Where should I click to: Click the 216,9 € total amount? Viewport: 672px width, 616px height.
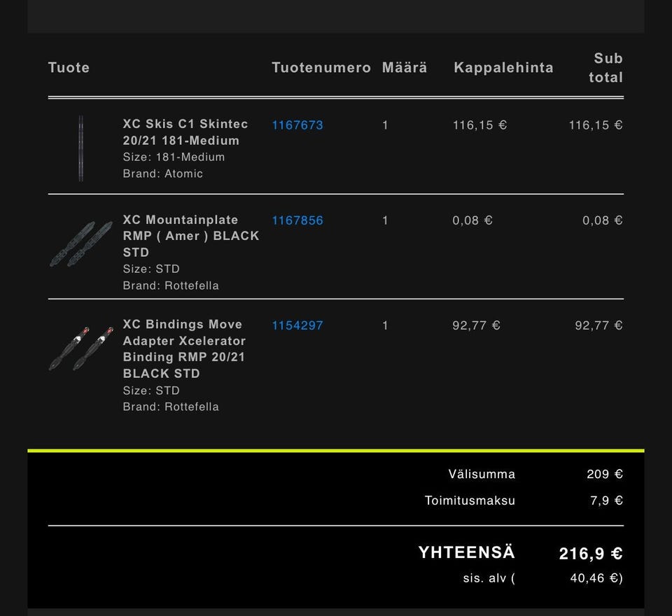tap(591, 554)
